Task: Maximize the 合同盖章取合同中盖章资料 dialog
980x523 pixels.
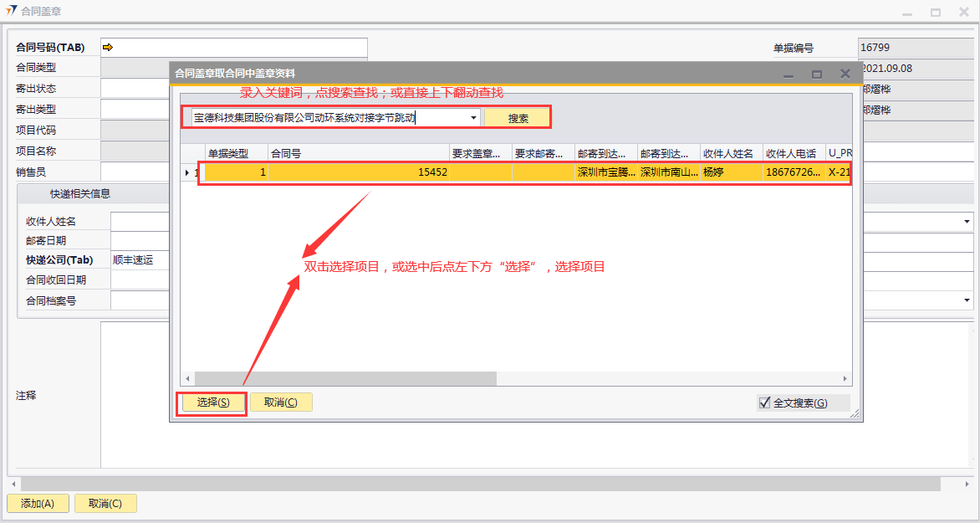Action: pyautogui.click(x=817, y=74)
